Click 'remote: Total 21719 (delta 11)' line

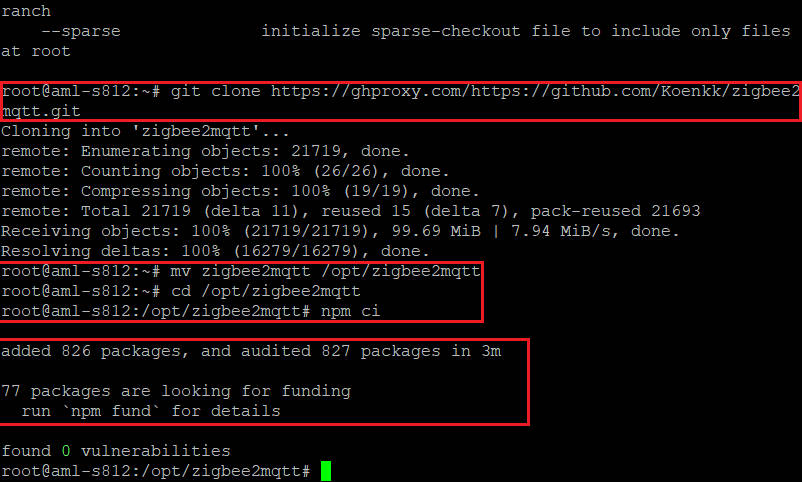[x=350, y=211]
